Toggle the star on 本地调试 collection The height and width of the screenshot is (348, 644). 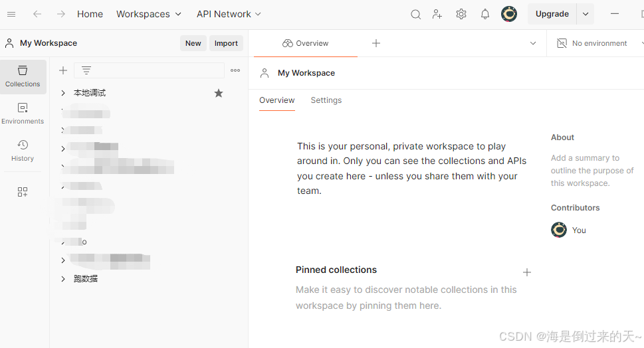[x=219, y=93]
